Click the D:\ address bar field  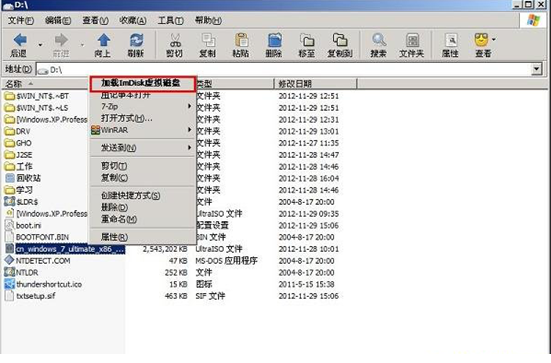pyautogui.click(x=284, y=70)
